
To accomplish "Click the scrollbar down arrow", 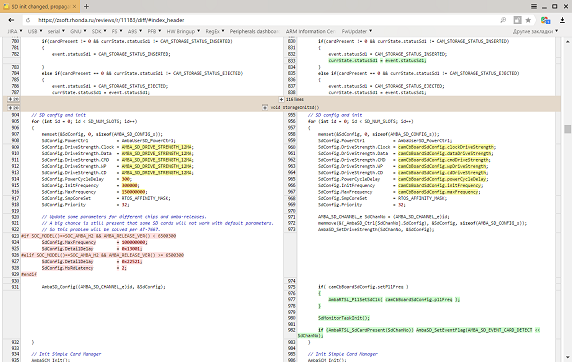I will (x=567, y=357).
